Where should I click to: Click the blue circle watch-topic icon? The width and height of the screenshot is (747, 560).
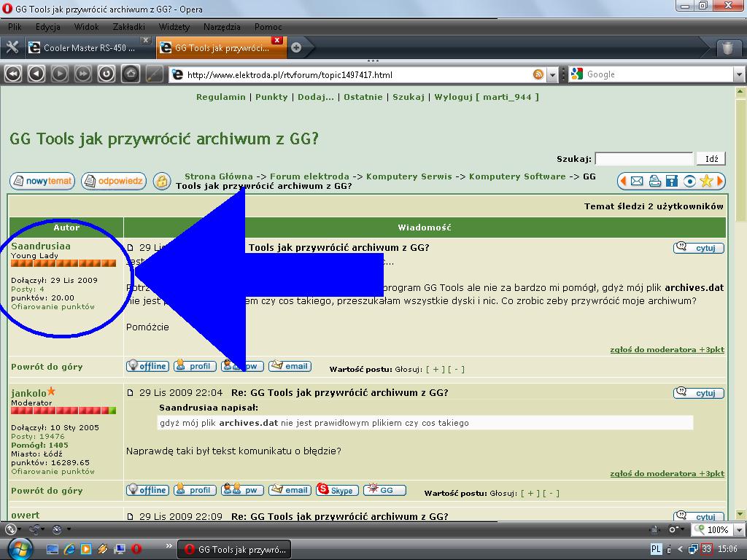(x=689, y=181)
